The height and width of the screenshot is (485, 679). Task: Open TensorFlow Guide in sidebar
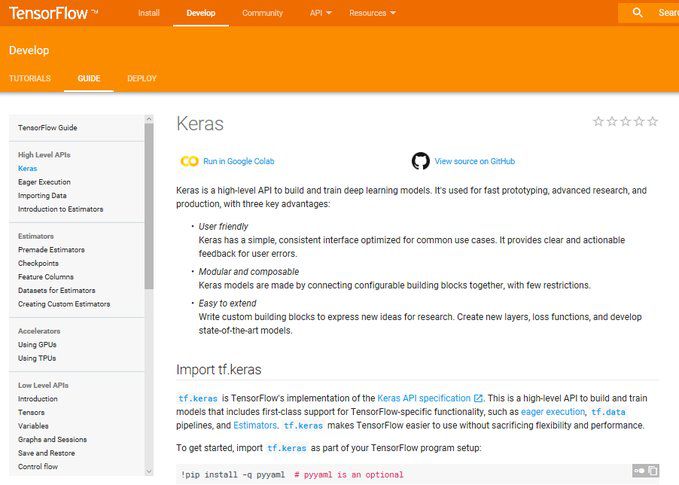coord(48,128)
